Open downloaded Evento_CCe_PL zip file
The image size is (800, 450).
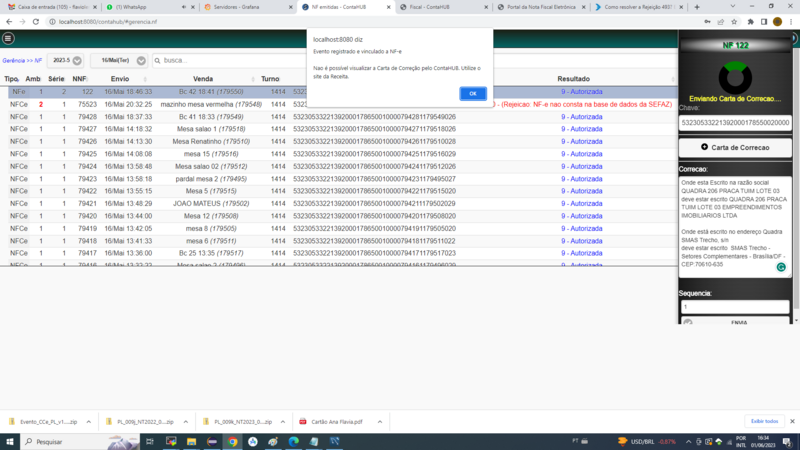43,422
